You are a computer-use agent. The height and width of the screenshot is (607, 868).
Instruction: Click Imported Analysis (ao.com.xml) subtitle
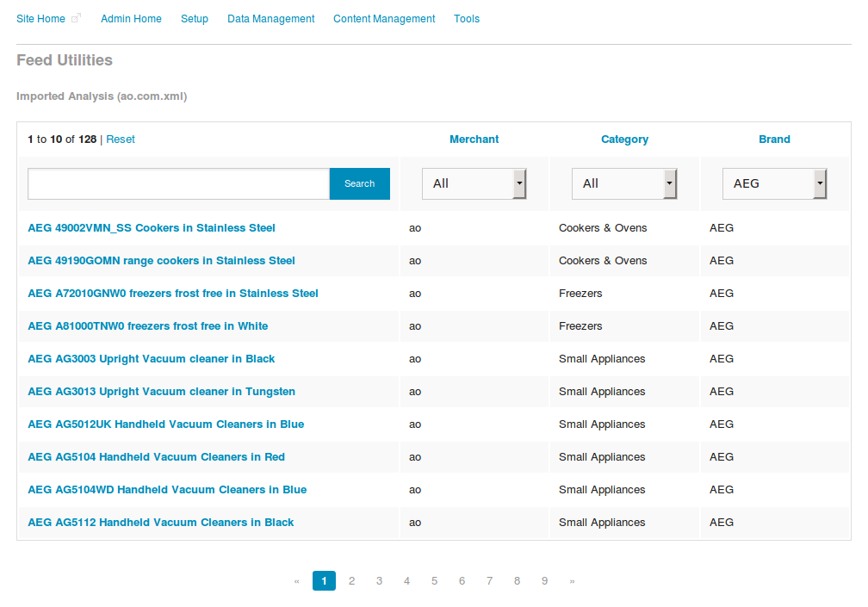(x=102, y=96)
